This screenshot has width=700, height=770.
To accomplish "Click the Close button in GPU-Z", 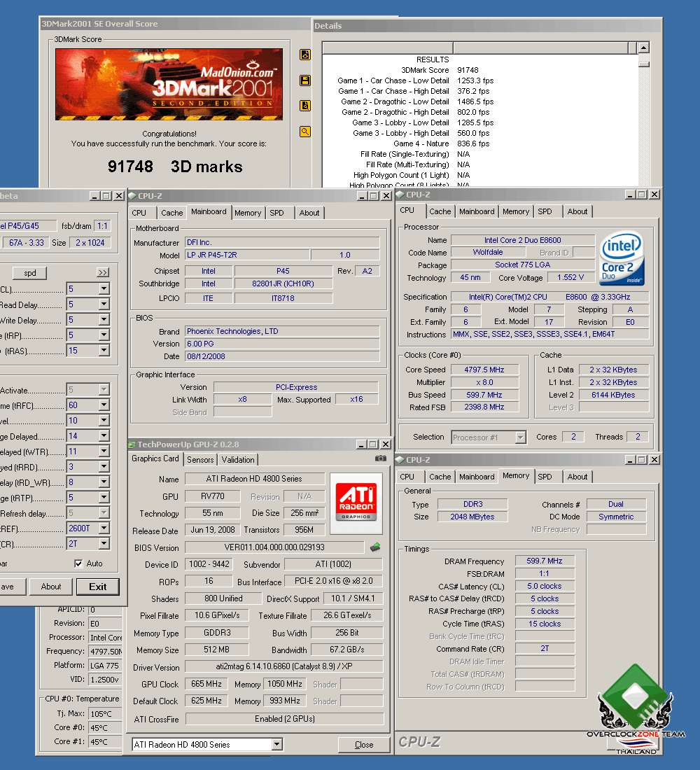I will click(364, 745).
